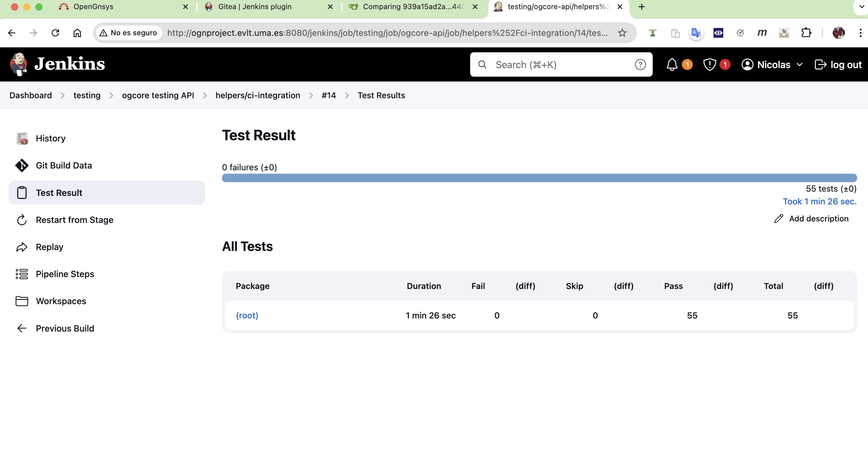868x452 pixels.
Task: Click the blue test results progress bar
Action: 539,178
